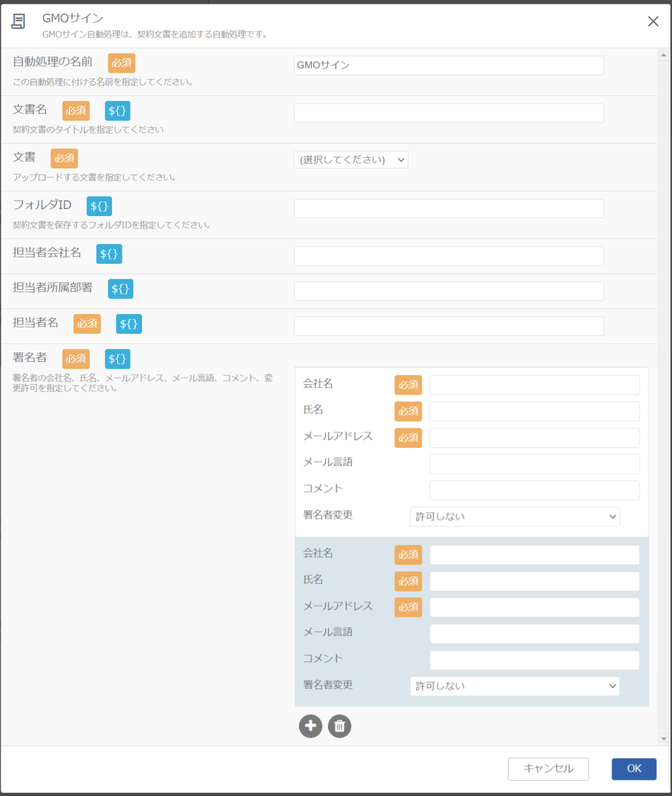Open ${} variable picker for 担当者所属部署

click(121, 289)
